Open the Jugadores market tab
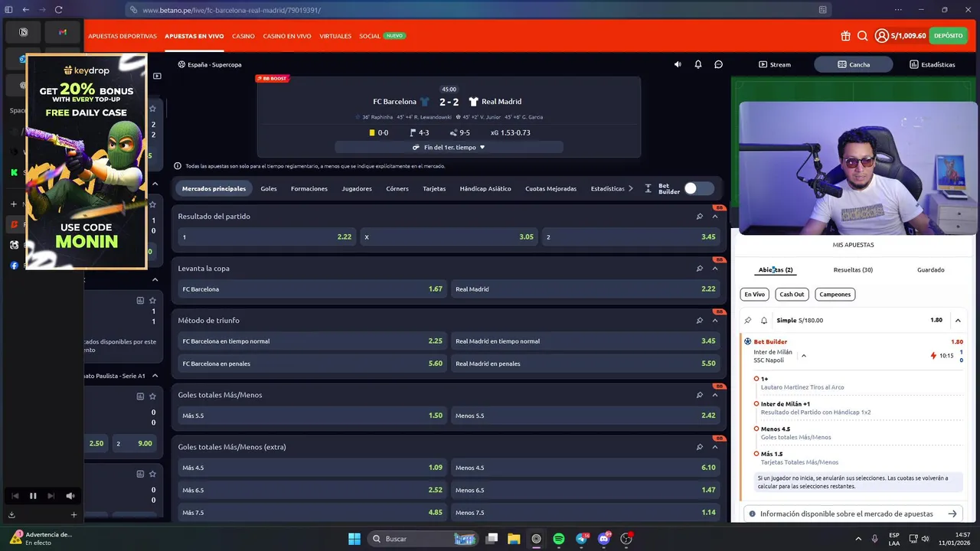Image resolution: width=980 pixels, height=551 pixels. coord(357,188)
